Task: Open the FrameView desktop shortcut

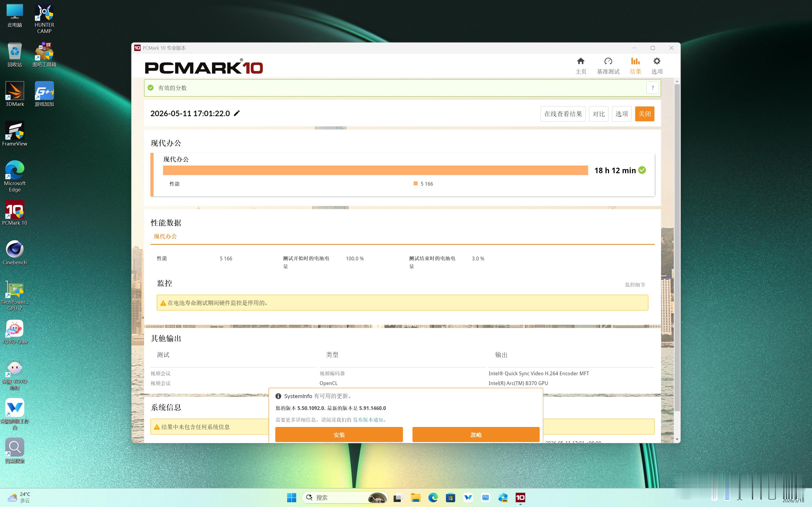Action: click(x=15, y=134)
